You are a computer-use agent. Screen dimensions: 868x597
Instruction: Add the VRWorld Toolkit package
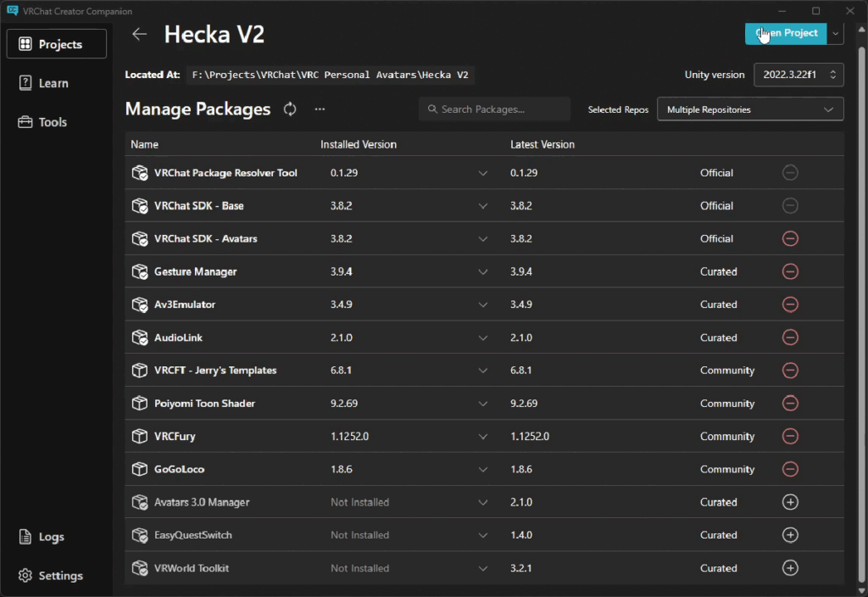(x=790, y=568)
